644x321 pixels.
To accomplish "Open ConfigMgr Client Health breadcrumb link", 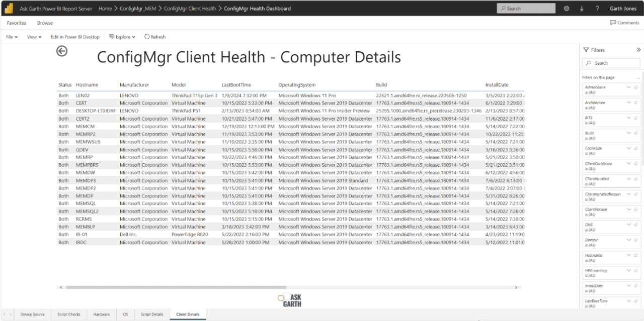I will pos(190,9).
